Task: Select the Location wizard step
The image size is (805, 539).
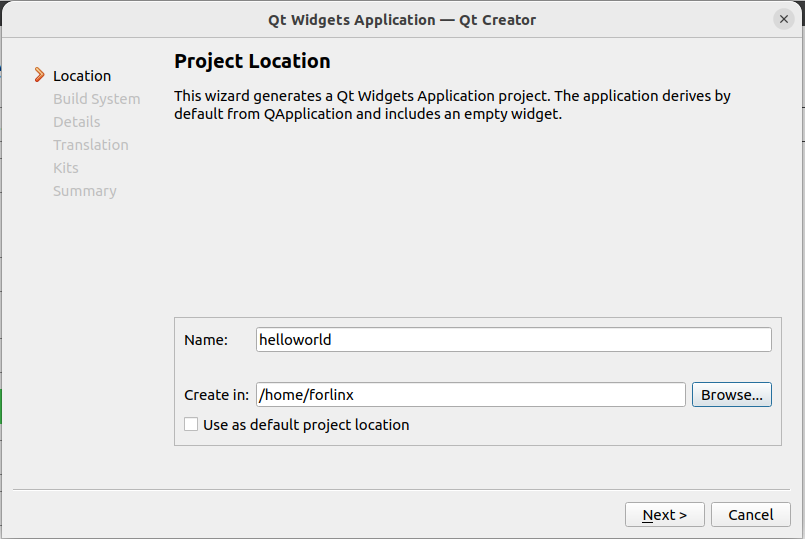Action: click(x=82, y=76)
